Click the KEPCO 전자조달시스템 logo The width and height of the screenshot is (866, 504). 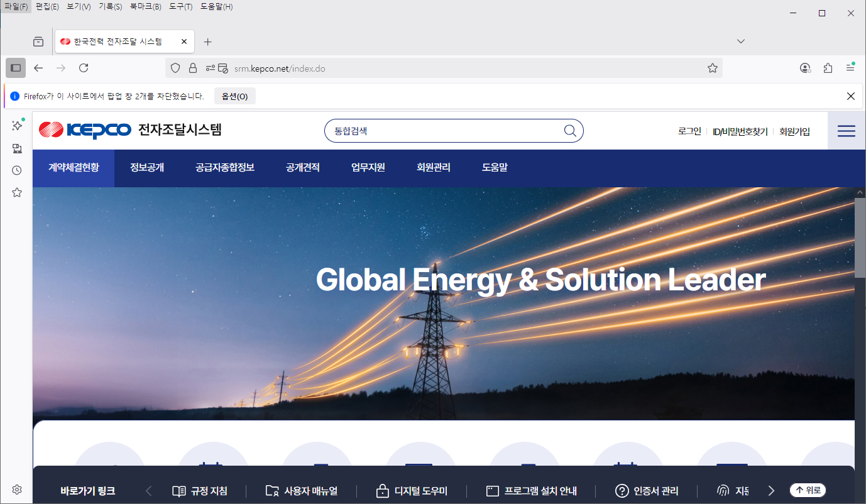[131, 130]
